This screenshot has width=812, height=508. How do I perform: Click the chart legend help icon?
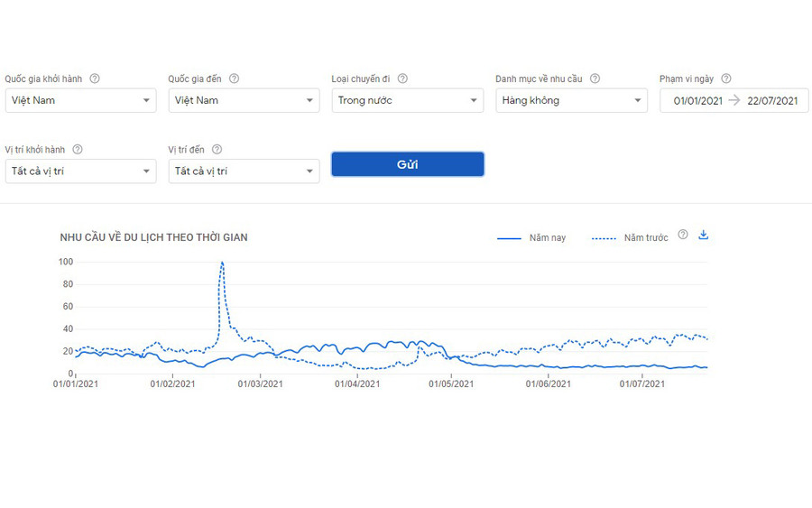pos(683,235)
